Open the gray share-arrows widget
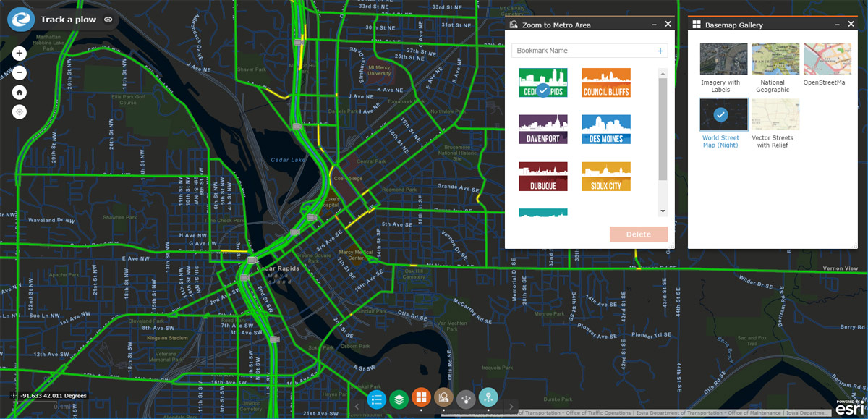This screenshot has height=419, width=868. click(466, 399)
